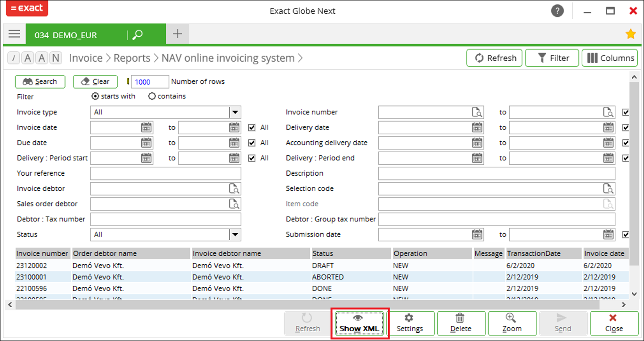Screen dimensions: 644x341
Task: Click the Search button with binoculars
Action: pyautogui.click(x=40, y=82)
